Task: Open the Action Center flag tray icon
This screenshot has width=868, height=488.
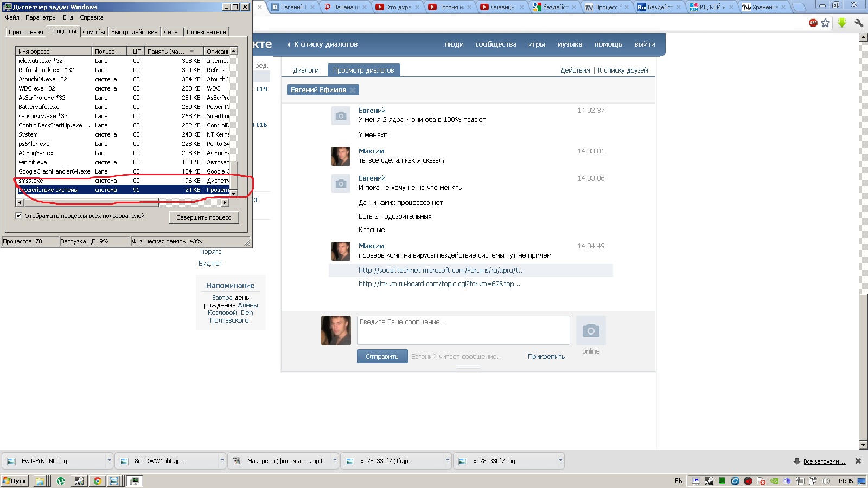Action: click(761, 481)
